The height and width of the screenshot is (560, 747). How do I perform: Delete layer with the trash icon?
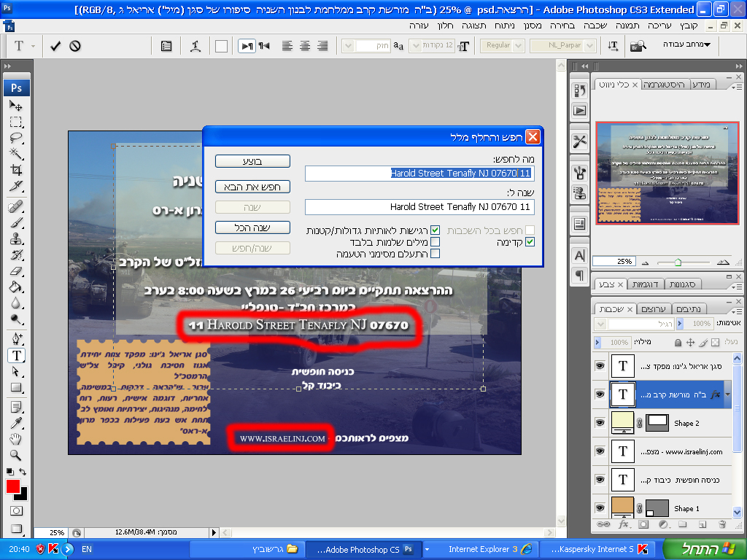coord(722,524)
